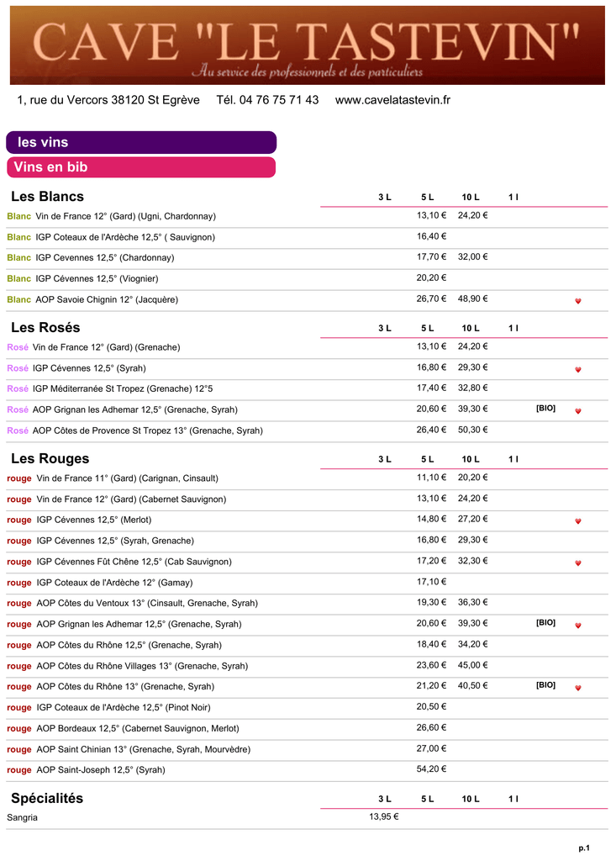The image size is (616, 861).
Task: Open the 'les vins' purple tab
Action: (x=141, y=142)
